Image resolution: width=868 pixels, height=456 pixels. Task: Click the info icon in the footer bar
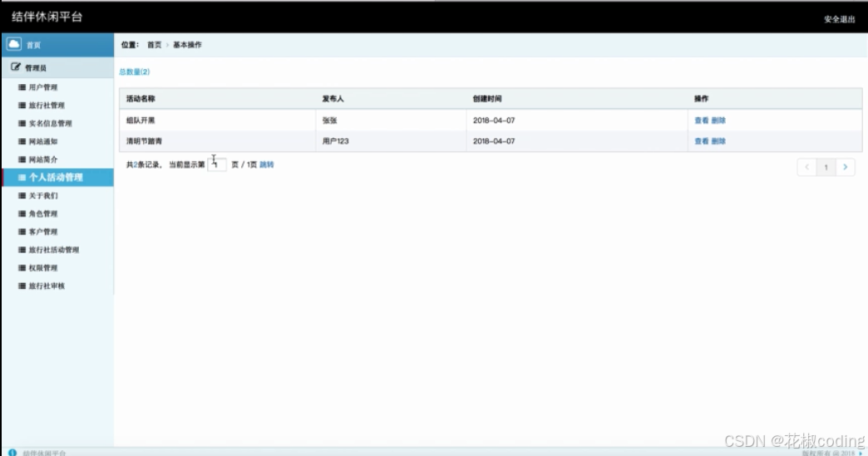pos(12,452)
